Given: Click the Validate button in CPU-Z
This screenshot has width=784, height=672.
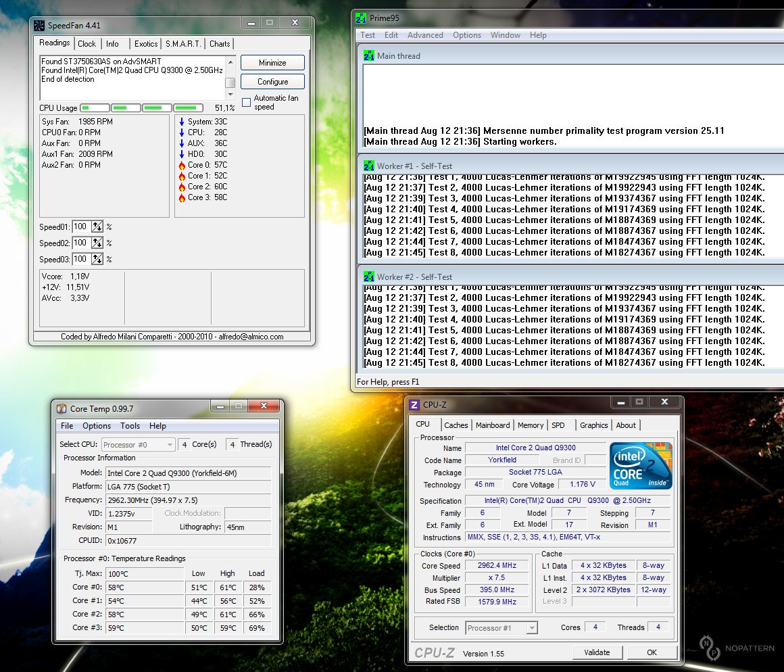Looking at the screenshot, I should point(597,652).
